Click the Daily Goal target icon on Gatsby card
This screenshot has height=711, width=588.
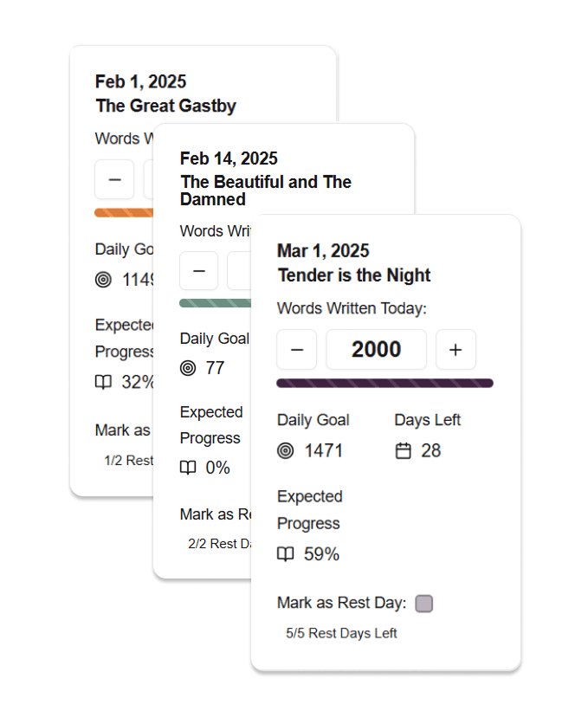pos(104,279)
